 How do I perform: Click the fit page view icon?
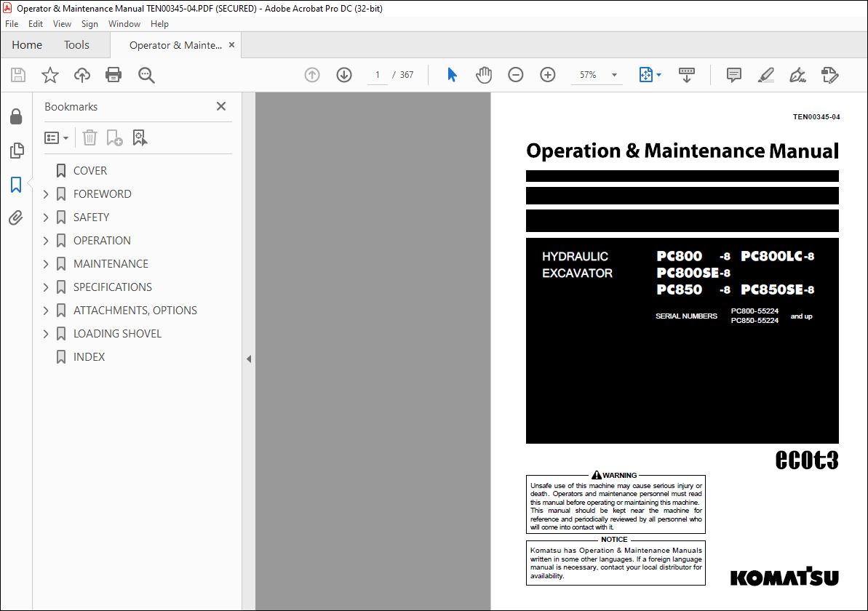tap(646, 75)
